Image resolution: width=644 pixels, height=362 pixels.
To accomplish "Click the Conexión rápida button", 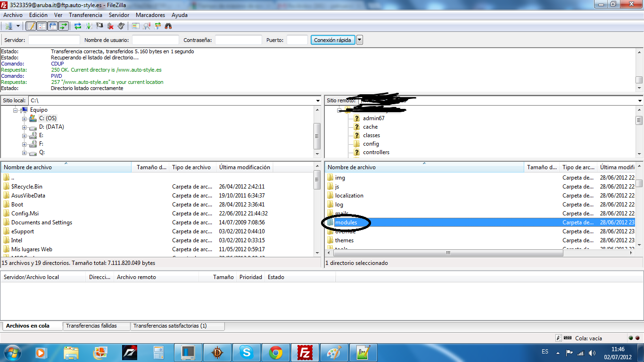I will pos(332,40).
